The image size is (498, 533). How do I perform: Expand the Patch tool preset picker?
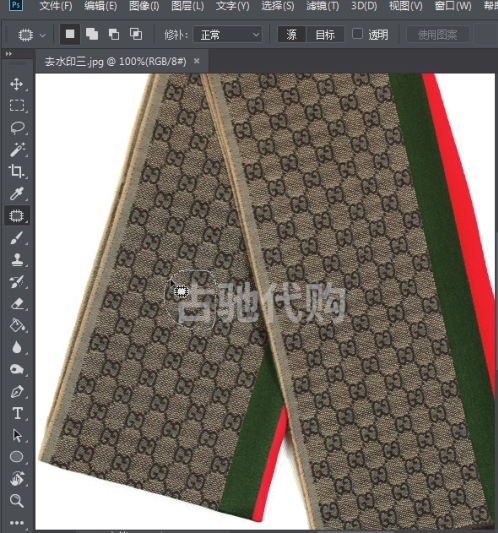click(x=43, y=35)
